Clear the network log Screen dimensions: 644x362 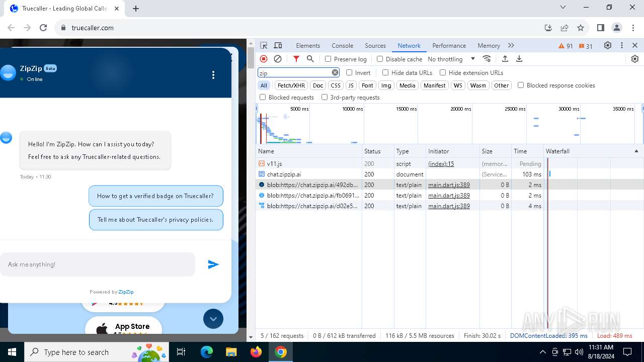[278, 59]
